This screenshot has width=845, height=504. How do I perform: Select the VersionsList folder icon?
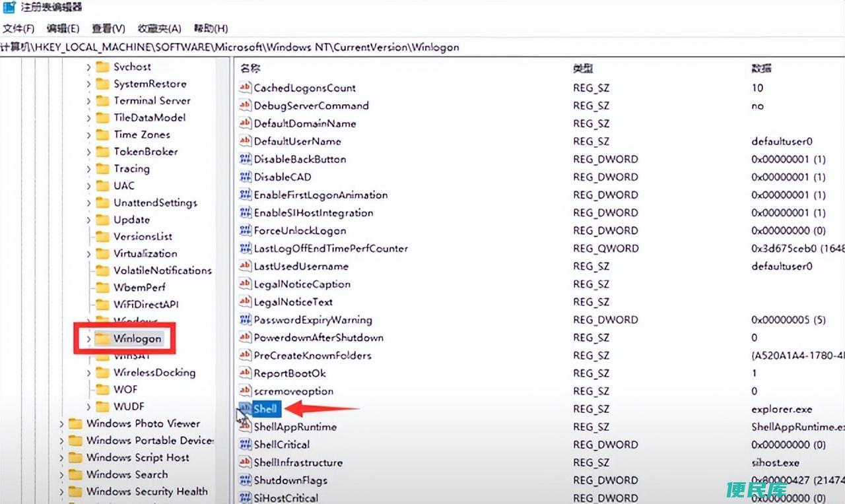pos(102,236)
